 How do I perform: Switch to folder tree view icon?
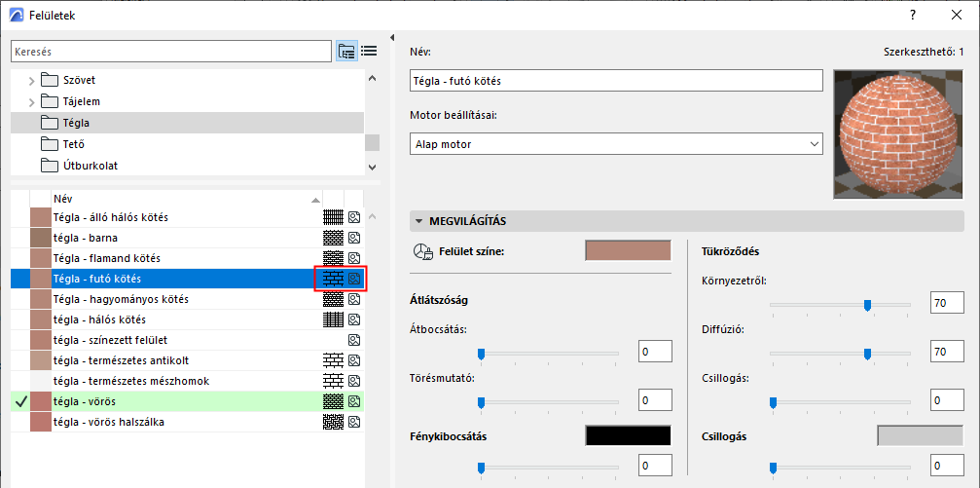click(x=346, y=52)
